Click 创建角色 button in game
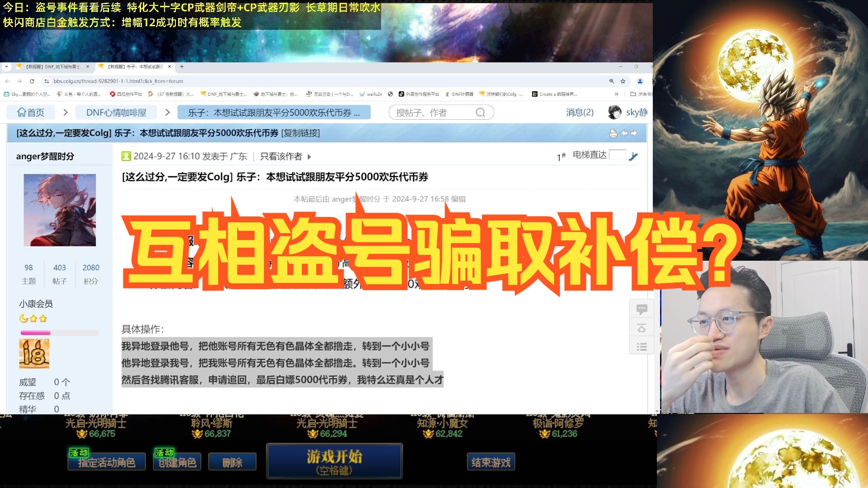868x488 pixels. coord(178,462)
